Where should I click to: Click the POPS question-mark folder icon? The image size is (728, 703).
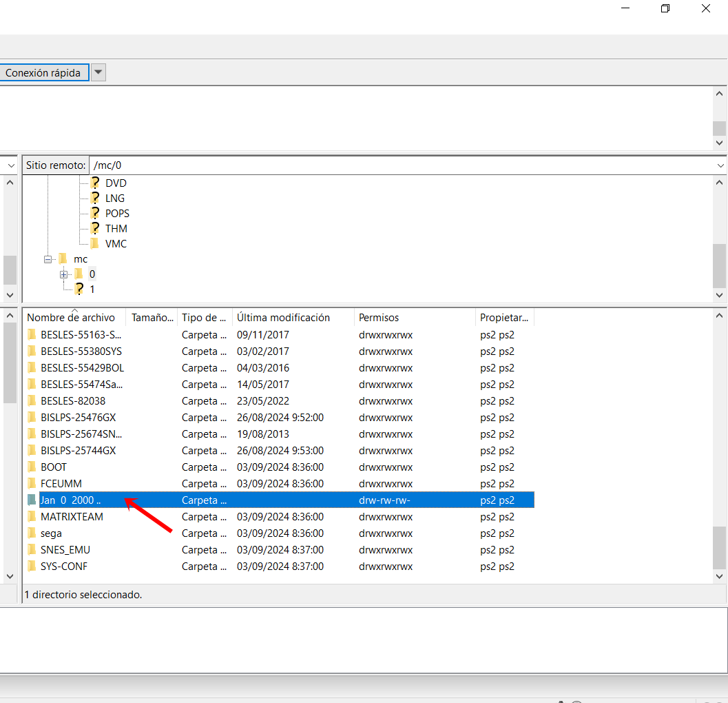tap(95, 214)
